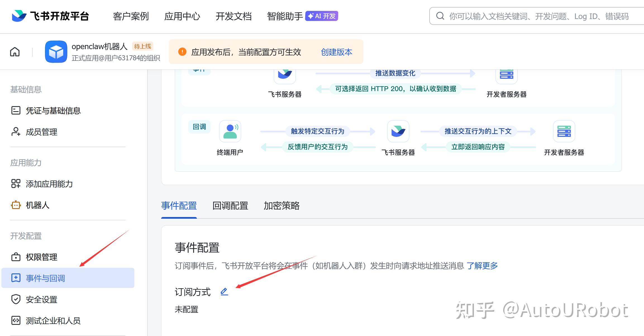Click the home icon in header
The width and height of the screenshot is (644, 336).
pyautogui.click(x=15, y=52)
